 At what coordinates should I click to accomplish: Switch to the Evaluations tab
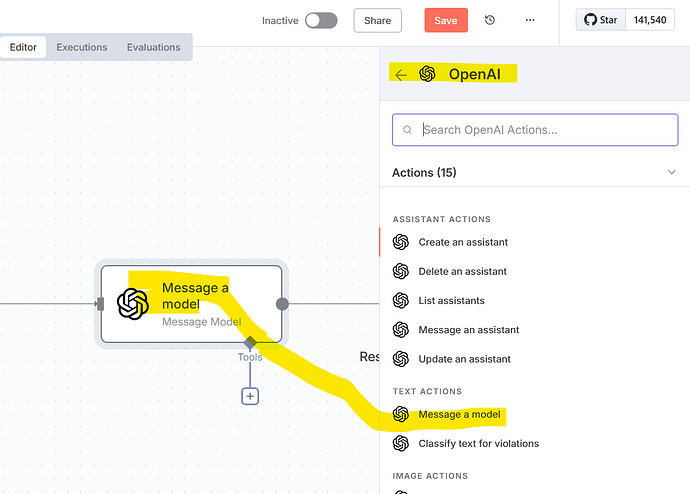pyautogui.click(x=154, y=47)
